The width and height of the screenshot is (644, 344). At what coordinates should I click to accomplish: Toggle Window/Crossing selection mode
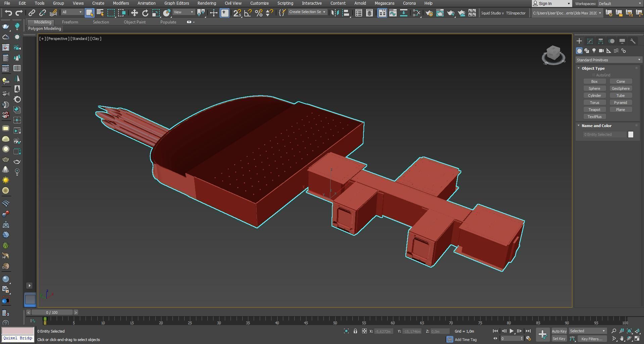pyautogui.click(x=121, y=13)
